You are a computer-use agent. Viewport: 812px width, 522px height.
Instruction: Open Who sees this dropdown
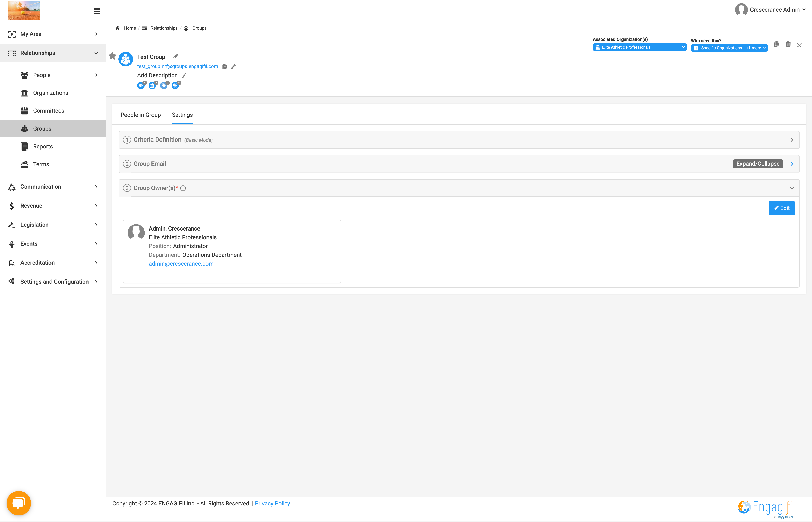pos(729,48)
